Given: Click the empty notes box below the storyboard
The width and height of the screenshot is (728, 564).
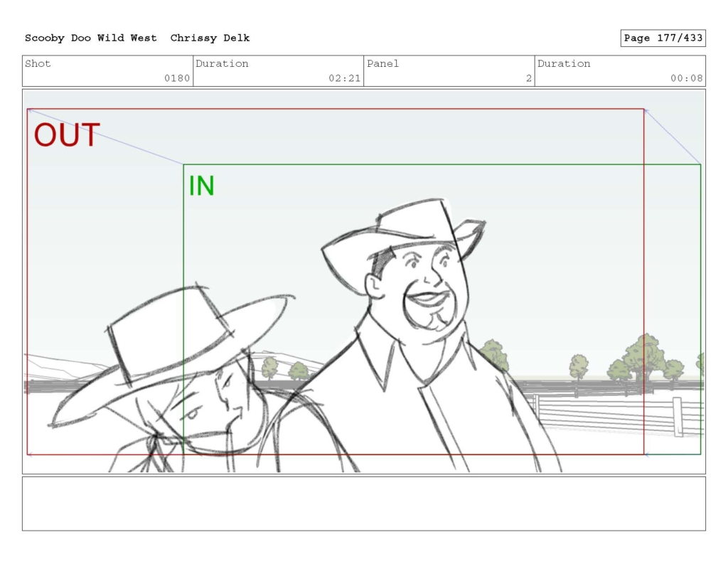Looking at the screenshot, I should (x=364, y=504).
